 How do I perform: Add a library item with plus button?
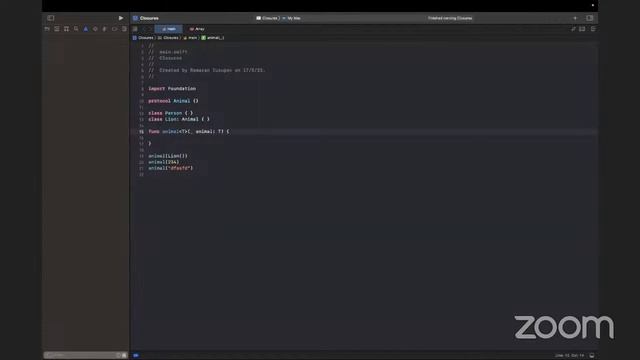pos(575,18)
